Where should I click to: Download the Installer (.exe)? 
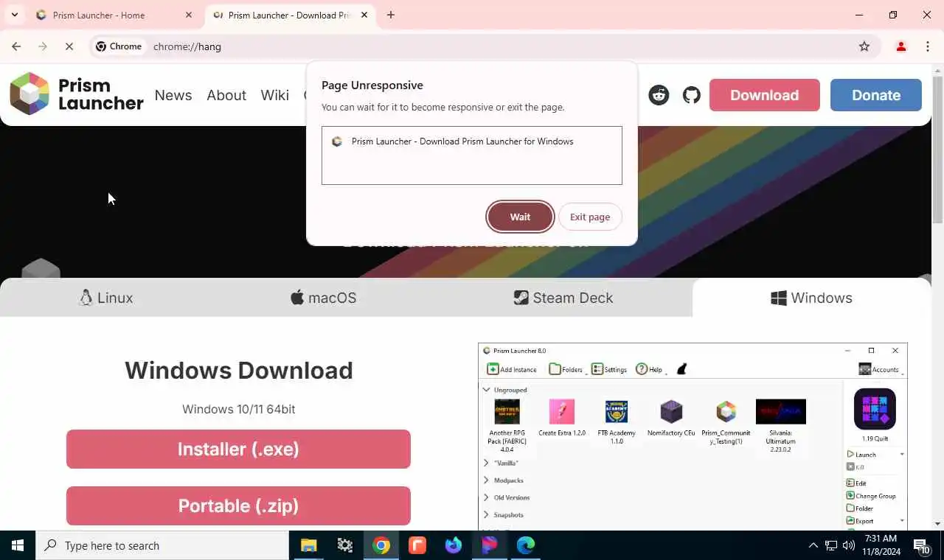[238, 449]
